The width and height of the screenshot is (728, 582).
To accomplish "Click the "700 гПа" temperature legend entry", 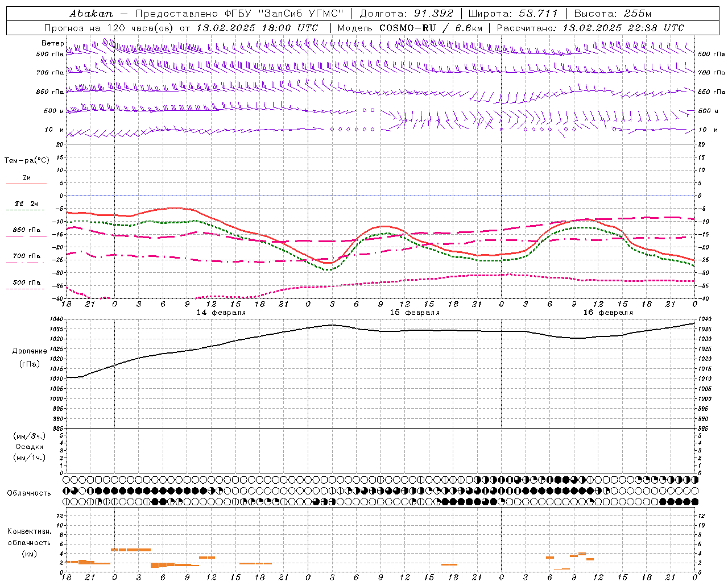I will [27, 256].
